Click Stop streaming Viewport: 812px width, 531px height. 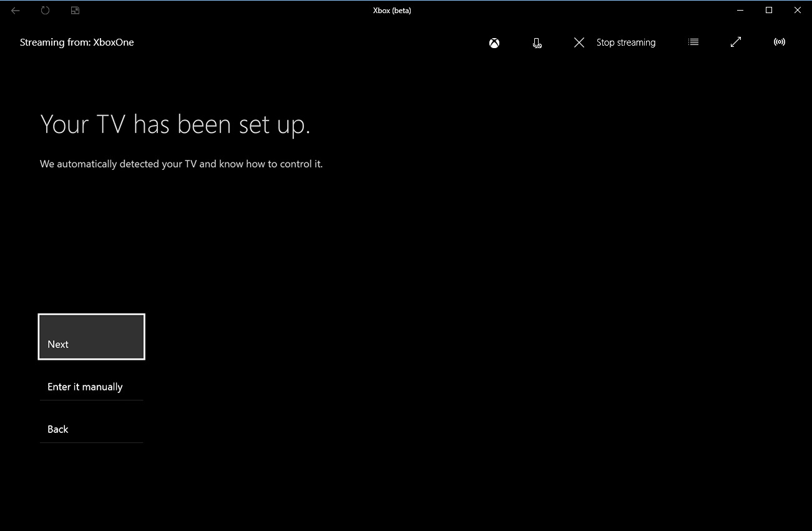pos(625,42)
